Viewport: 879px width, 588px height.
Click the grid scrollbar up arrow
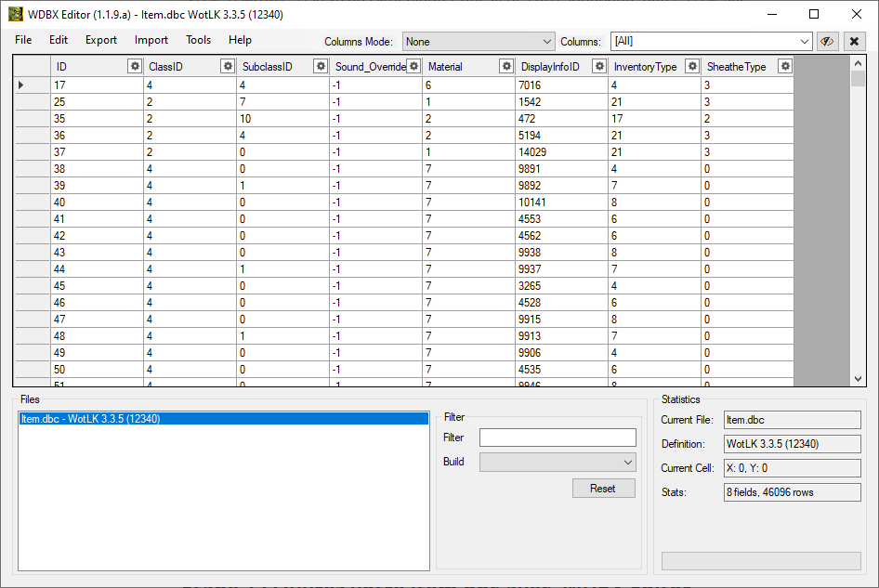coord(858,64)
